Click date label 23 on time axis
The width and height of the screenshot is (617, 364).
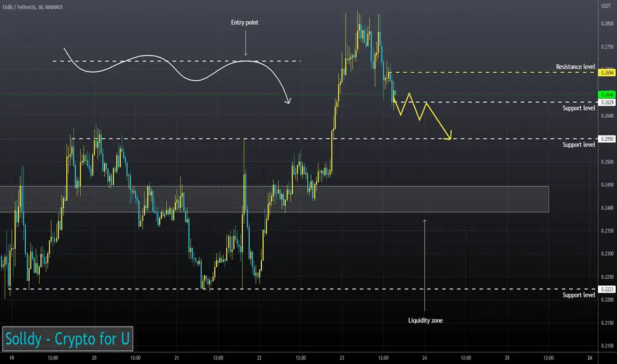tap(342, 357)
